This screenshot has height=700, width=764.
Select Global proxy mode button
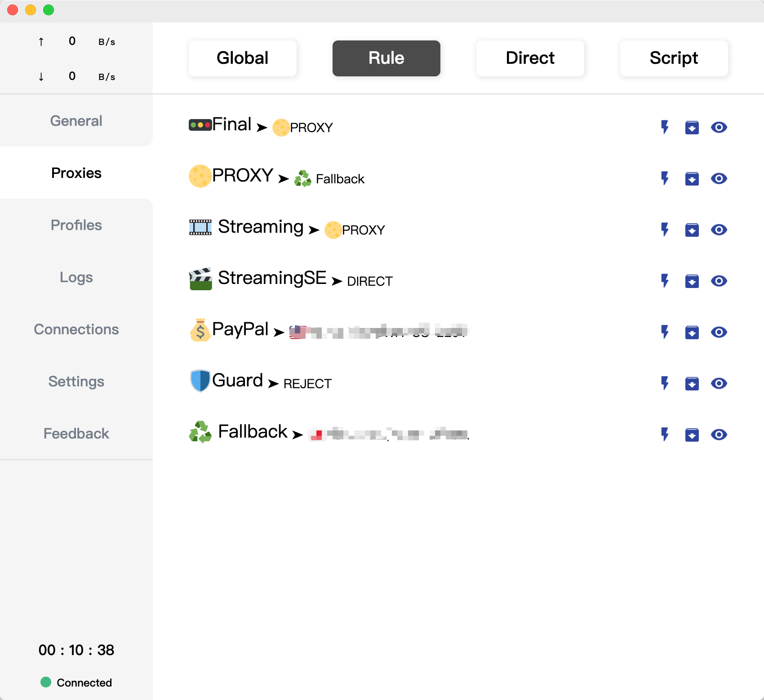(243, 58)
